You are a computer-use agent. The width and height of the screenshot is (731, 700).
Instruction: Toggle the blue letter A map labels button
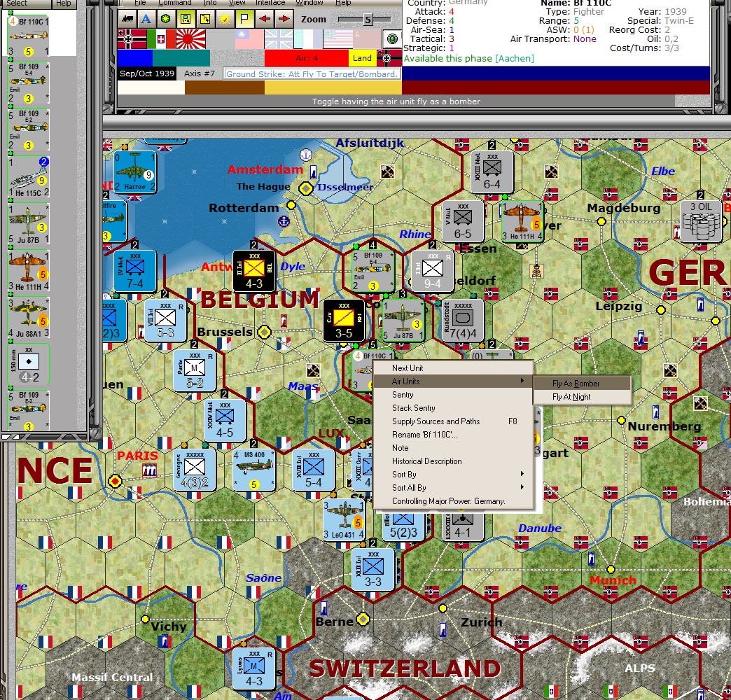click(146, 19)
